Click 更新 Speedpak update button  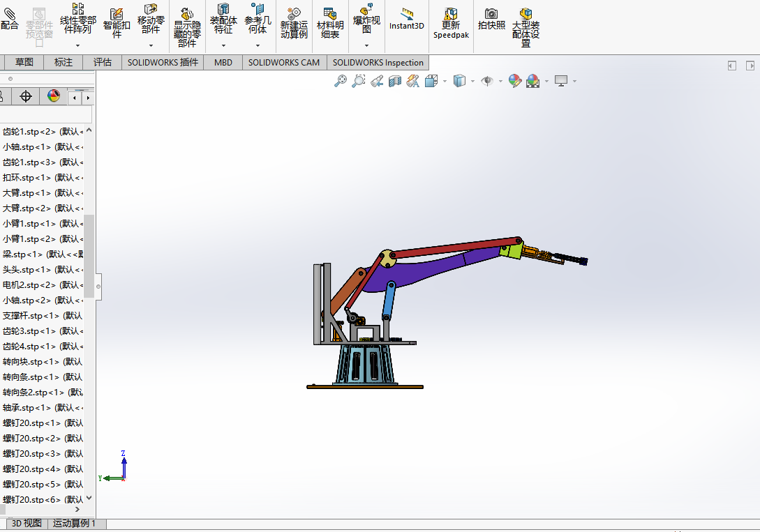(451, 23)
